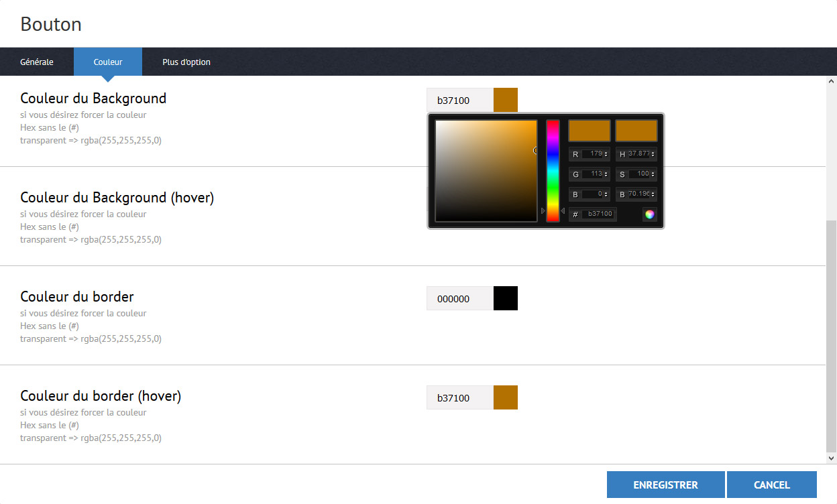
Task: Click the R value stepper arrows
Action: (x=606, y=154)
